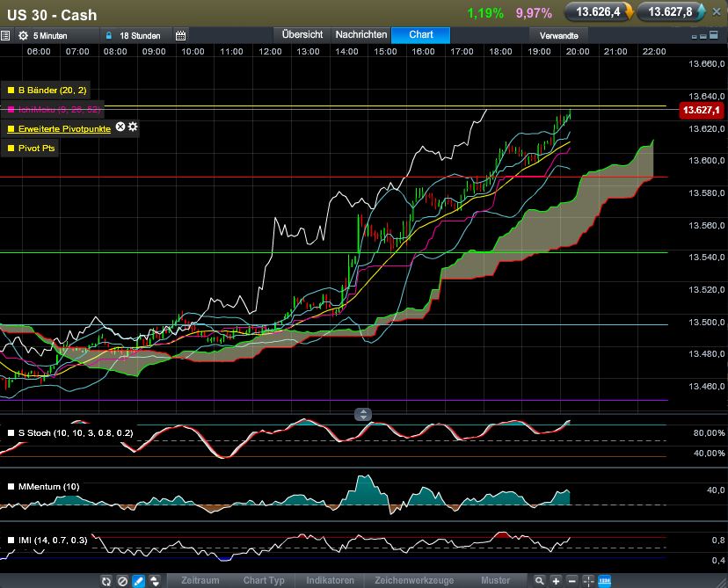Open the 5 Minuten interval dropdown
728x588 pixels.
tap(59, 36)
